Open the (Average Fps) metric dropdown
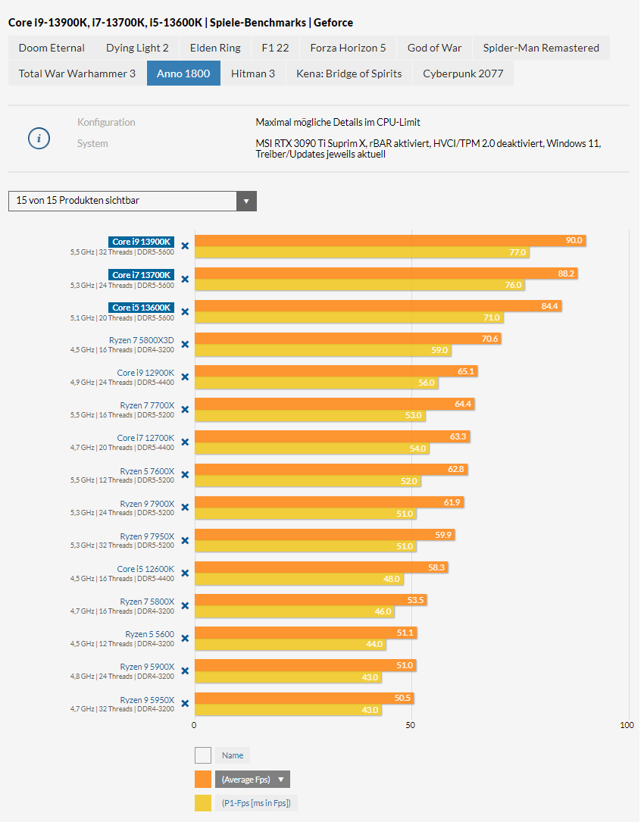This screenshot has height=822, width=644. 252,779
